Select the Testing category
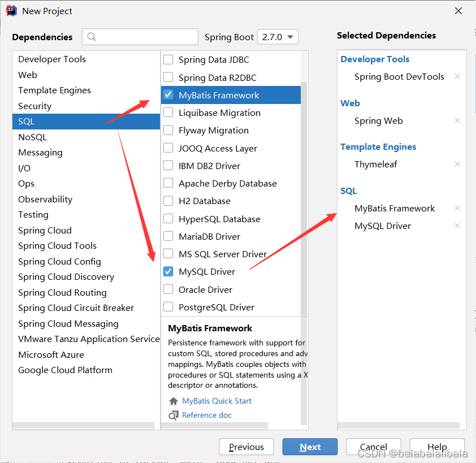Image resolution: width=476 pixels, height=463 pixels. tap(86, 215)
